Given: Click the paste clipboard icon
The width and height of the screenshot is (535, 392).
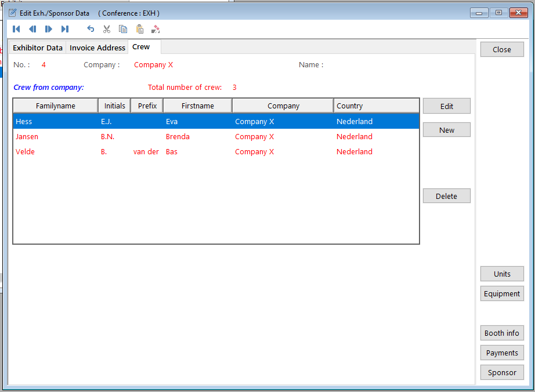Looking at the screenshot, I should click(139, 29).
